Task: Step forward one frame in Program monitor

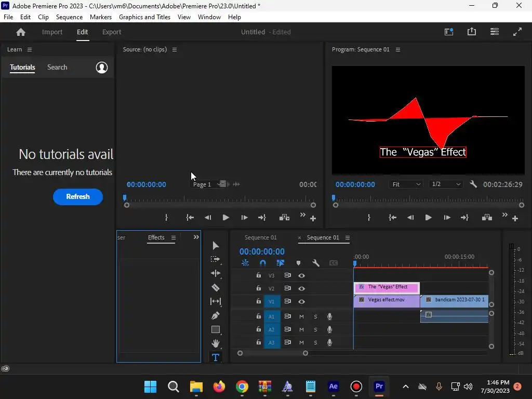Action: click(447, 218)
